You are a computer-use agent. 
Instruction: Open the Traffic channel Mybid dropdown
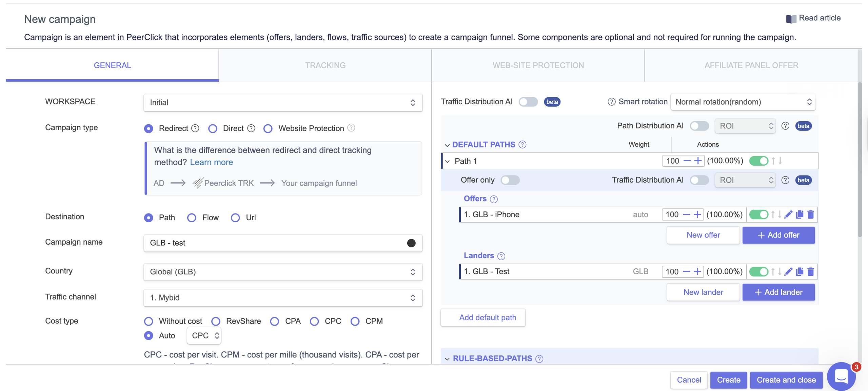283,297
